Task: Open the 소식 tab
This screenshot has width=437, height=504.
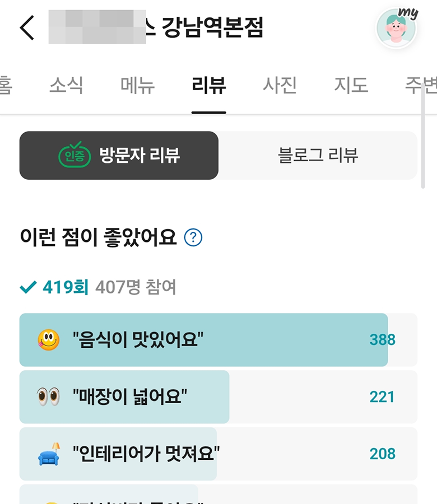Action: (x=66, y=85)
